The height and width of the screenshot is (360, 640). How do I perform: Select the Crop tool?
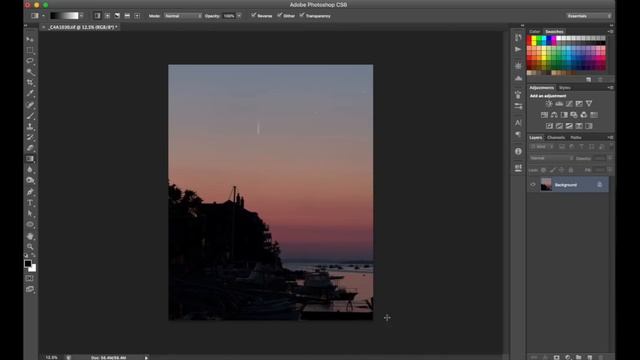[30, 83]
